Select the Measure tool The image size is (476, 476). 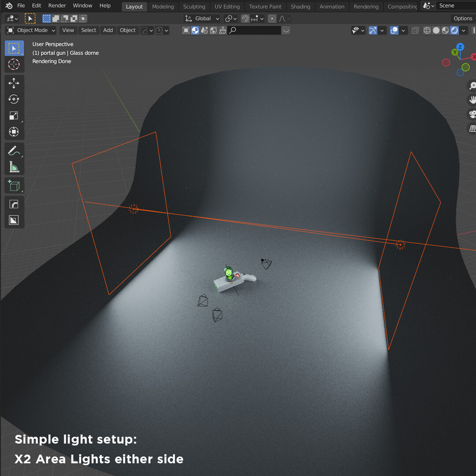click(x=14, y=167)
